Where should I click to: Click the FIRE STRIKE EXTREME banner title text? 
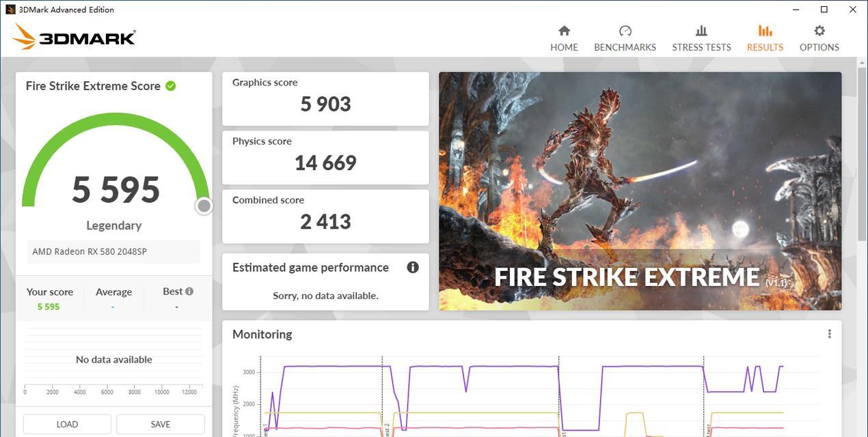point(627,277)
